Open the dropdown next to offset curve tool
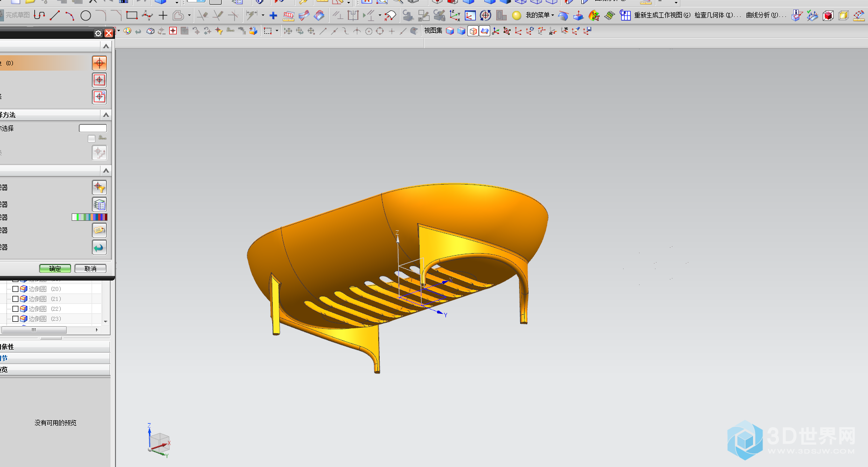The height and width of the screenshot is (467, 868). (189, 15)
